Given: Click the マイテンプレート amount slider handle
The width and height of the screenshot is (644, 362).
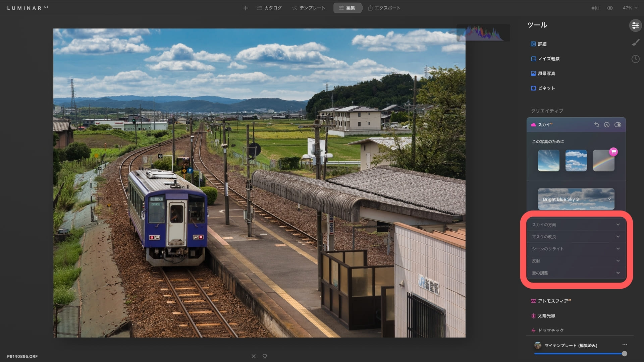Looking at the screenshot, I should click(624, 354).
